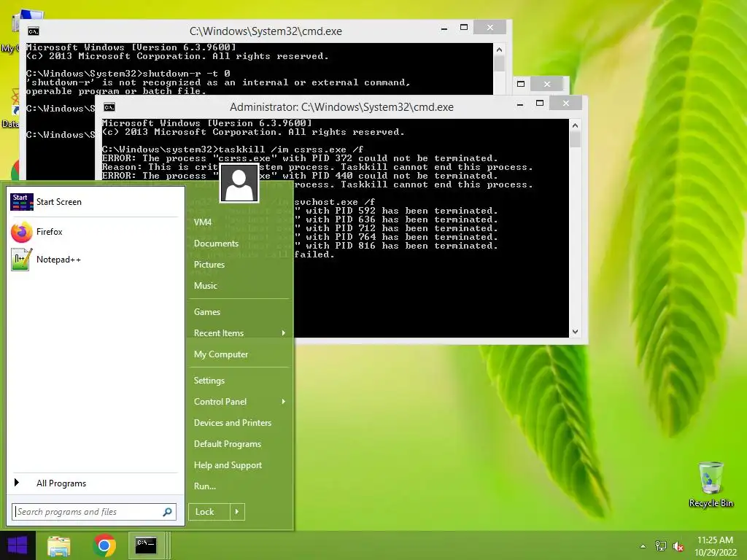Screen dimensions: 747x560
Task: Click the user account picture
Action: pyautogui.click(x=239, y=183)
